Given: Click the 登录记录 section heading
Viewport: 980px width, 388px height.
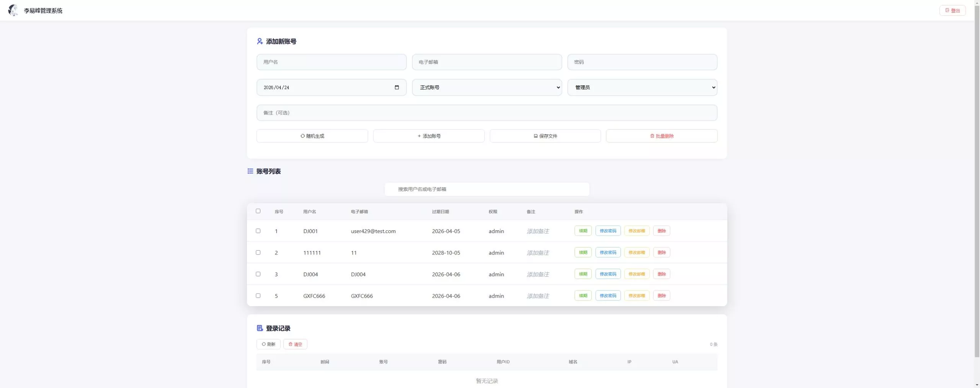Looking at the screenshot, I should pos(278,328).
